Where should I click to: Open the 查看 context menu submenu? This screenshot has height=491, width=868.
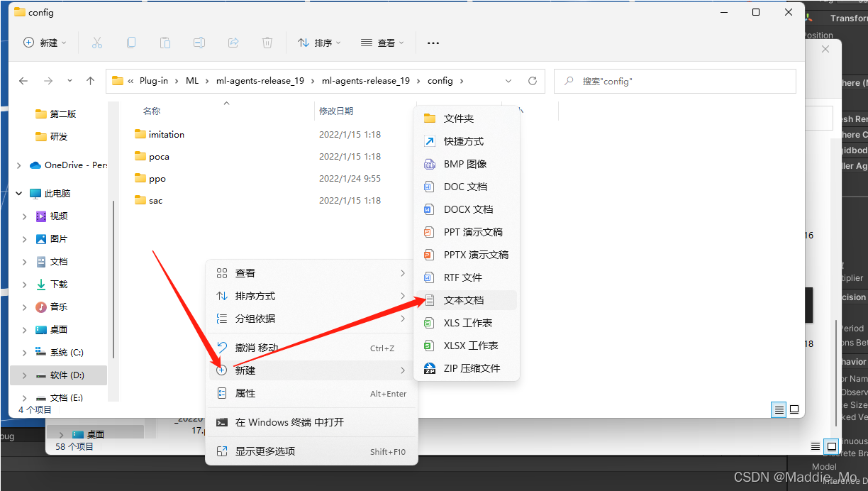311,273
